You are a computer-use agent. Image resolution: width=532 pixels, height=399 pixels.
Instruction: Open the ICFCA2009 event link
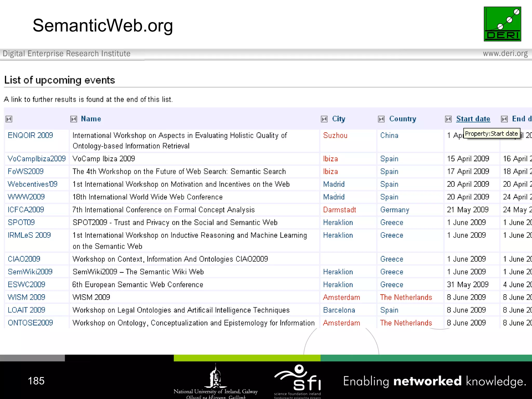click(26, 210)
